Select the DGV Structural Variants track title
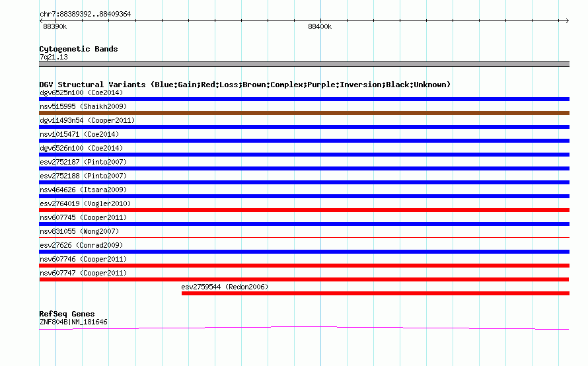This screenshot has width=588, height=366. 244,85
